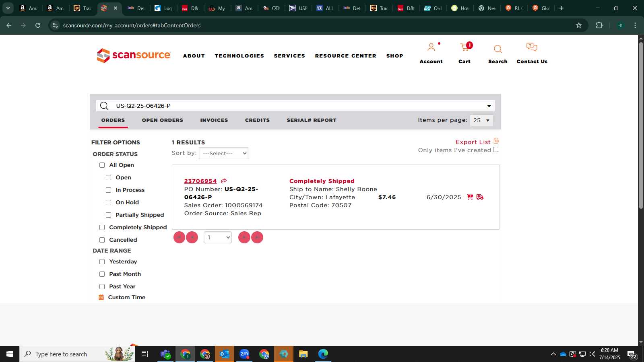This screenshot has width=644, height=362.
Task: Click the Custom Time link
Action: coord(127,297)
